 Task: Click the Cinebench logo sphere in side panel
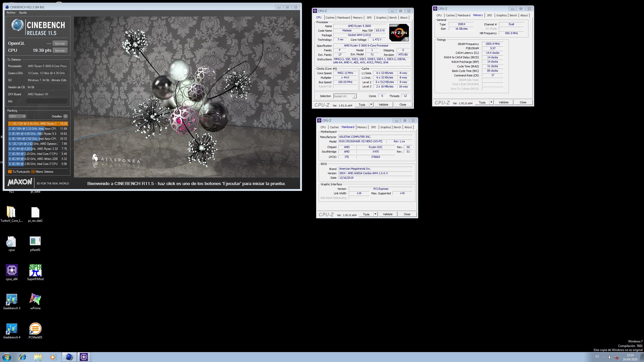(17, 25)
